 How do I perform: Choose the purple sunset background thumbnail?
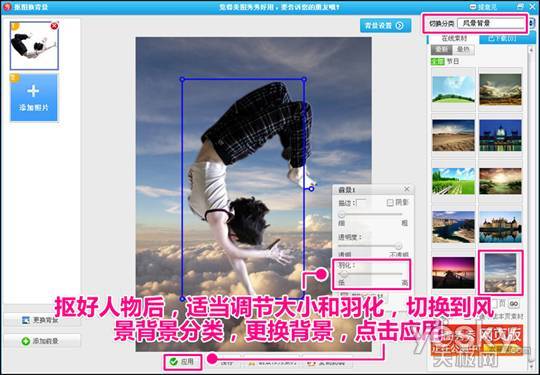tap(453, 272)
